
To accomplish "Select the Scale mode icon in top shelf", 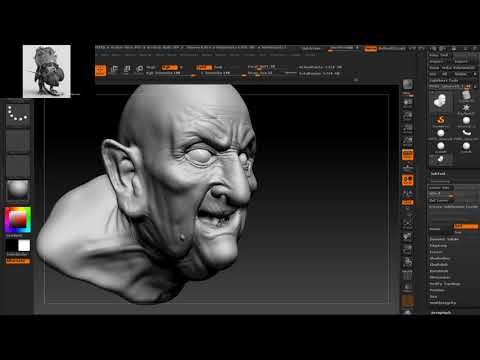I will (x=127, y=70).
